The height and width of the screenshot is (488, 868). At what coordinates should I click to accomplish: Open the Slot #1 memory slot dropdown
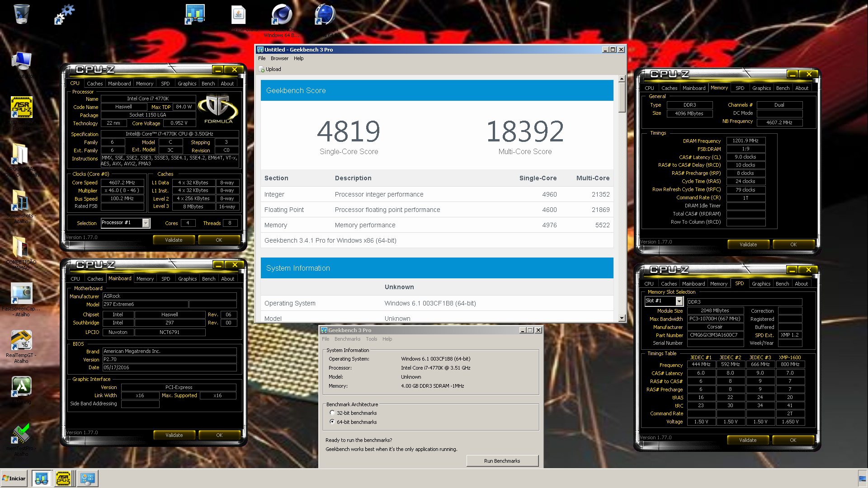pyautogui.click(x=679, y=301)
